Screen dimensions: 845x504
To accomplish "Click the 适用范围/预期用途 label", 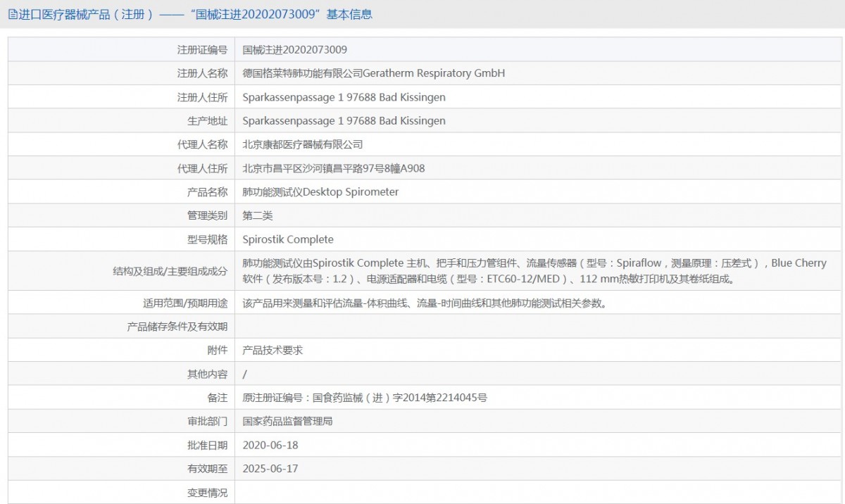I will coord(185,303).
